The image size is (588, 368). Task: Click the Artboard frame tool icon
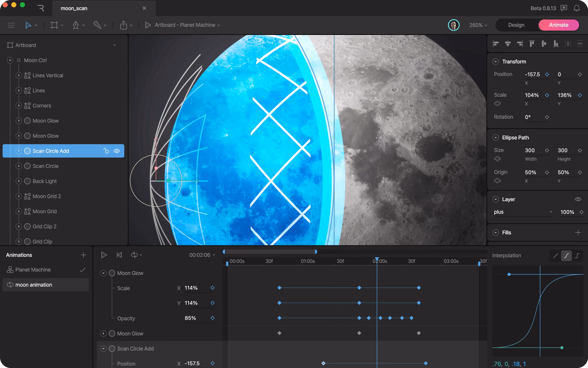[x=54, y=25]
